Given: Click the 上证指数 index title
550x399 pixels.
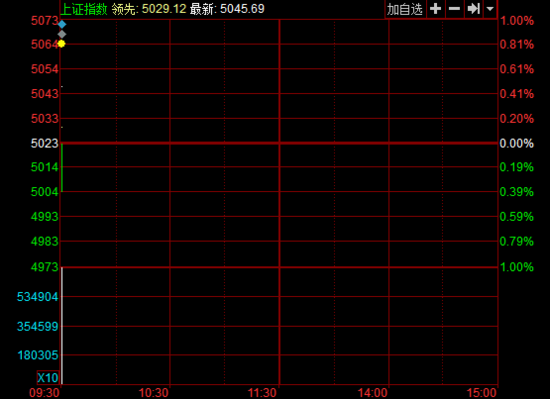Looking at the screenshot, I should pyautogui.click(x=84, y=9).
